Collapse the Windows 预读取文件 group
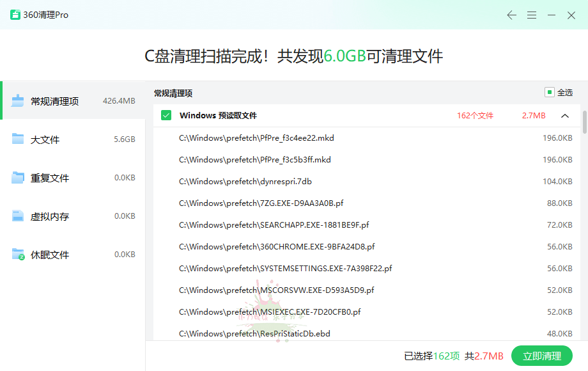This screenshot has width=588, height=371. pyautogui.click(x=565, y=116)
